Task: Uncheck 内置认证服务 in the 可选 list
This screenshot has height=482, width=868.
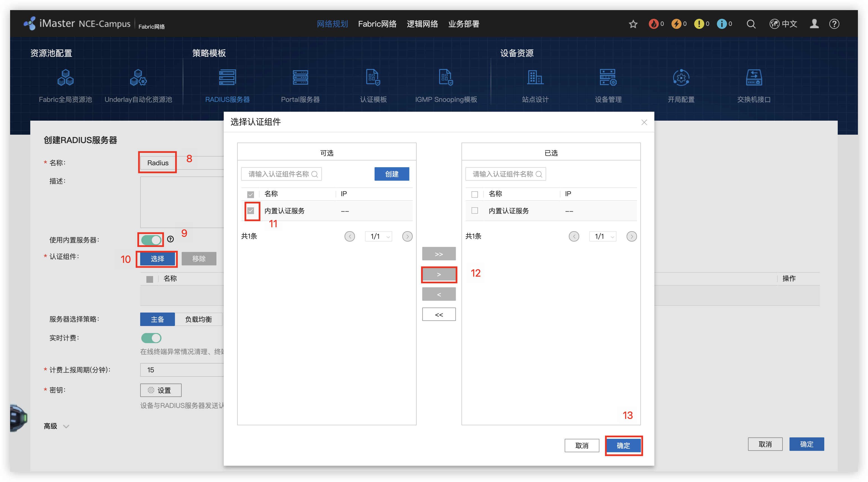Action: 250,211
